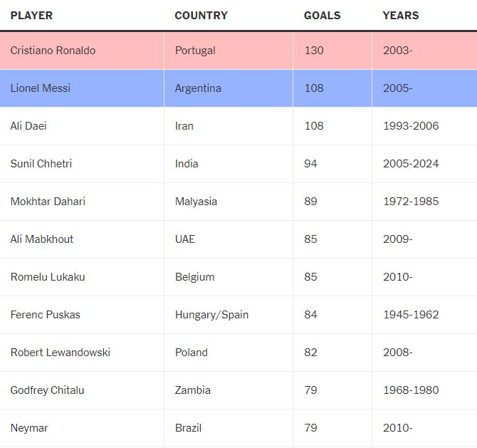
Task: Click the Portugal country cell
Action: coord(195,51)
